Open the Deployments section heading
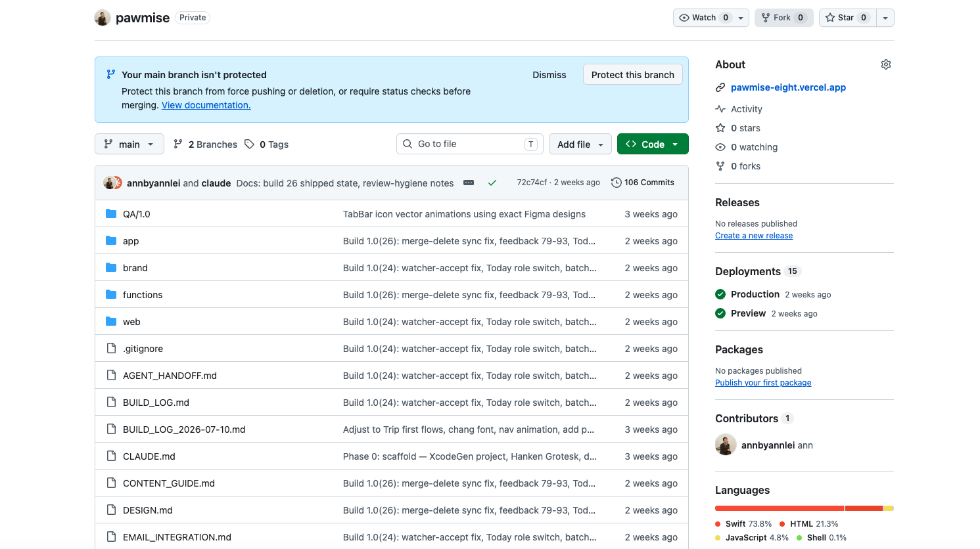Viewport: 980px width, 549px height. pyautogui.click(x=748, y=271)
